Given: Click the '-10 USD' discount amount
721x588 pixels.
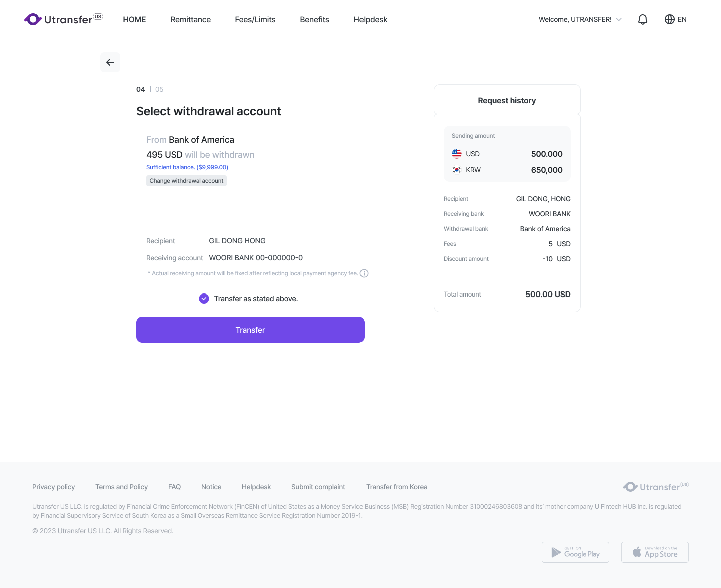Looking at the screenshot, I should [x=556, y=259].
